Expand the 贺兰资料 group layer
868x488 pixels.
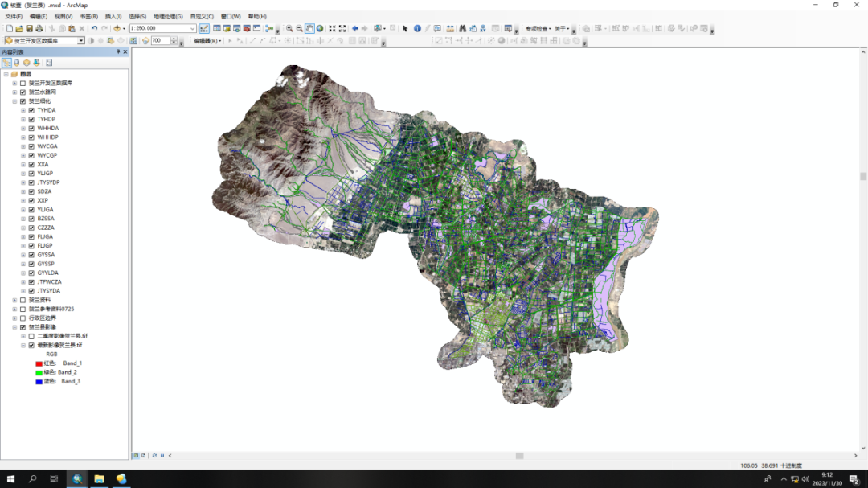(x=14, y=300)
